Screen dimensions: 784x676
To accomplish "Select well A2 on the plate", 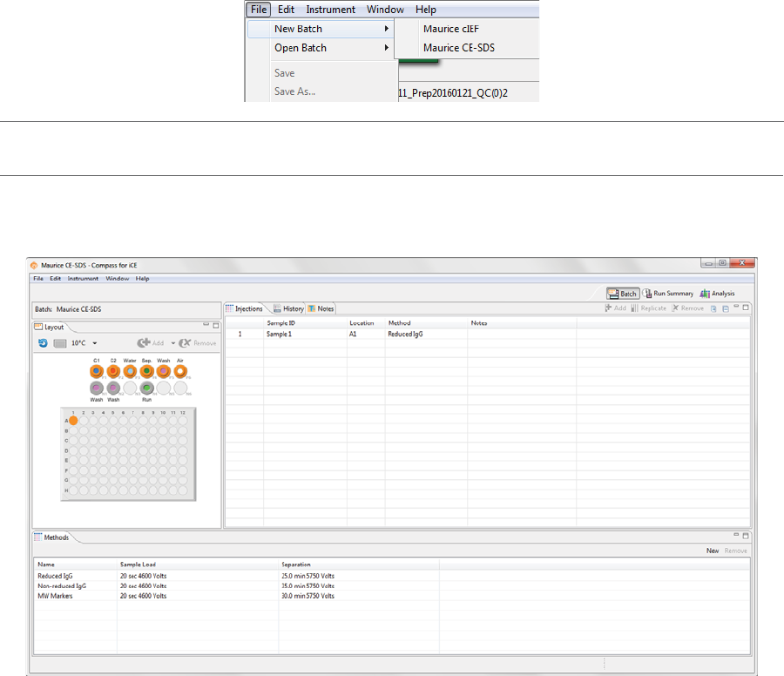I will coord(84,421).
